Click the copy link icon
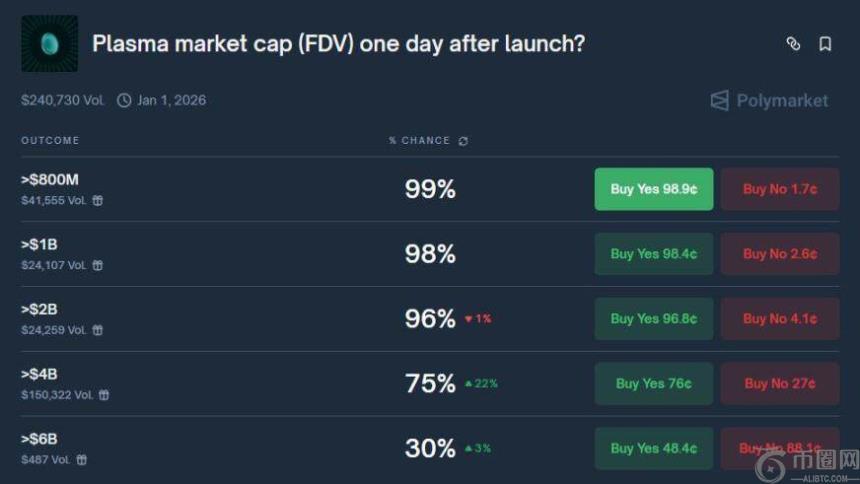This screenshot has width=860, height=484. [793, 44]
